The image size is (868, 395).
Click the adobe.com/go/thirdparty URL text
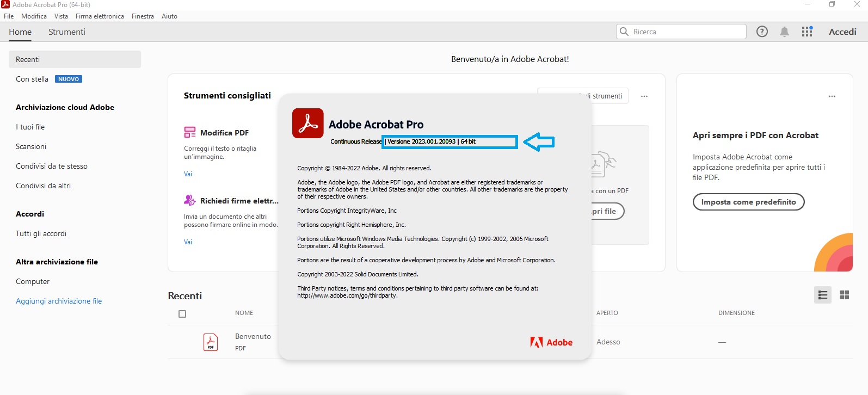(347, 295)
